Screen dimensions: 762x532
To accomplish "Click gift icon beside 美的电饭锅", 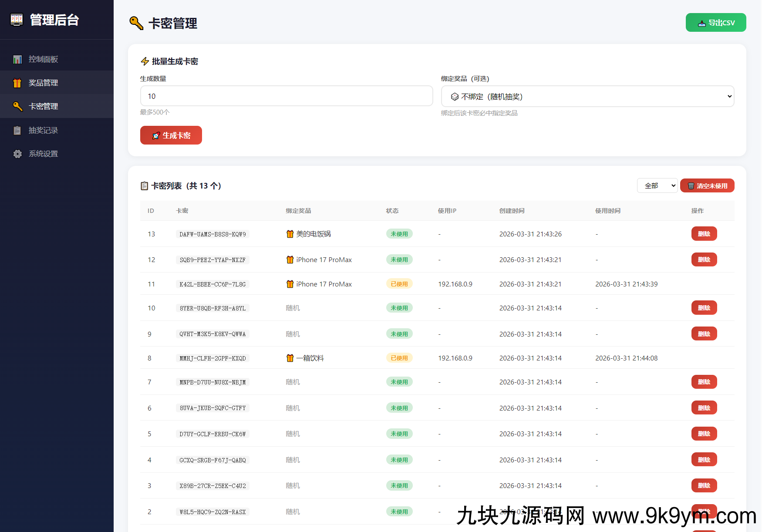I will 290,234.
